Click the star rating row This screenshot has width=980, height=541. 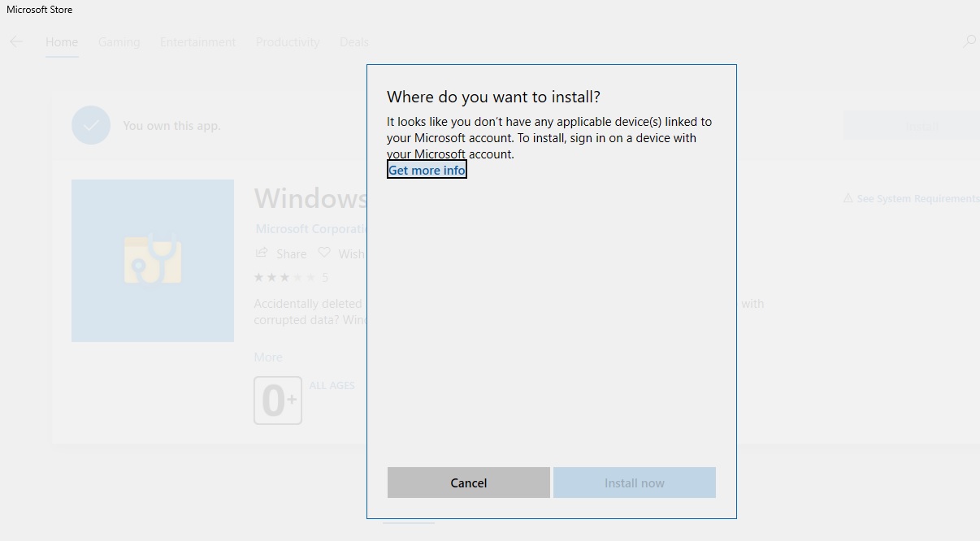click(285, 278)
